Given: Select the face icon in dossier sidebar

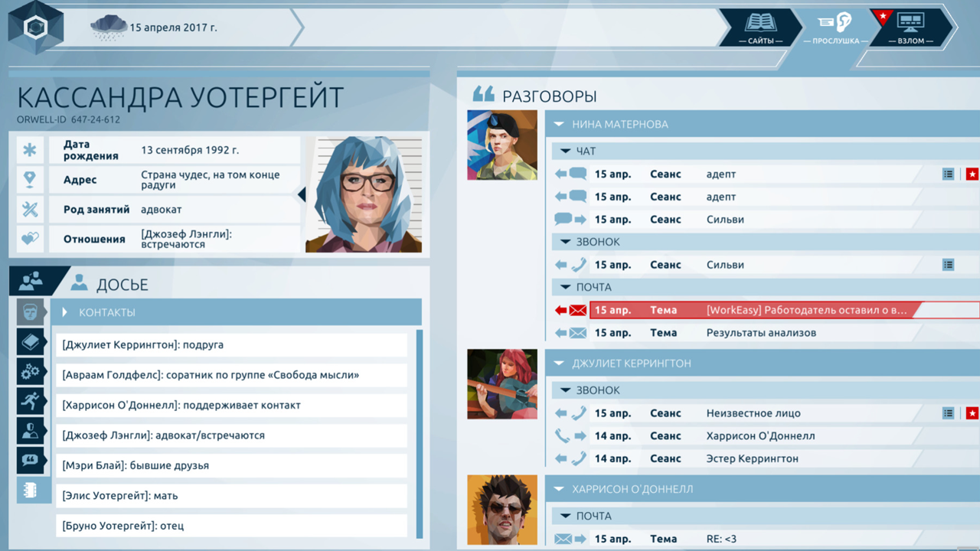Looking at the screenshot, I should pyautogui.click(x=31, y=312).
